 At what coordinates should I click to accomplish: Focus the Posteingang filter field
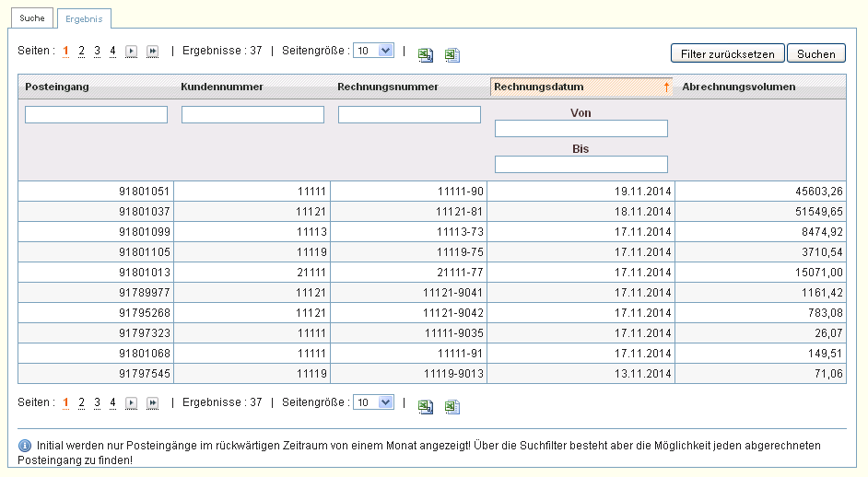(x=97, y=114)
